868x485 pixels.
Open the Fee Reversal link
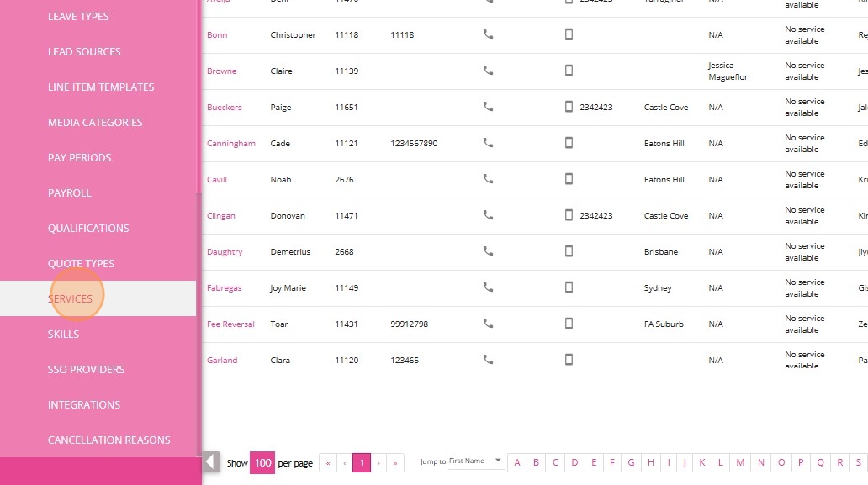pyautogui.click(x=230, y=324)
